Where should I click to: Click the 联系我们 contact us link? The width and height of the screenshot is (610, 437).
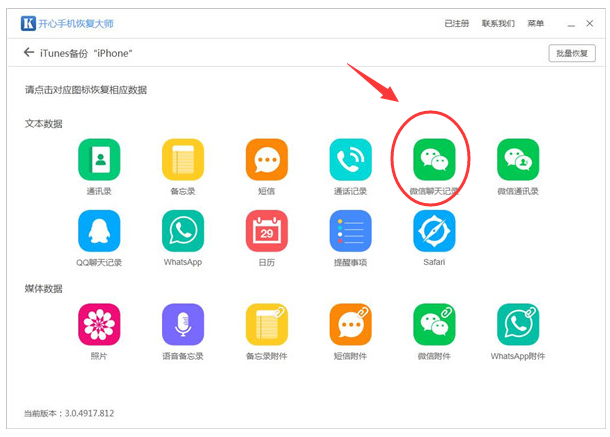click(x=498, y=23)
